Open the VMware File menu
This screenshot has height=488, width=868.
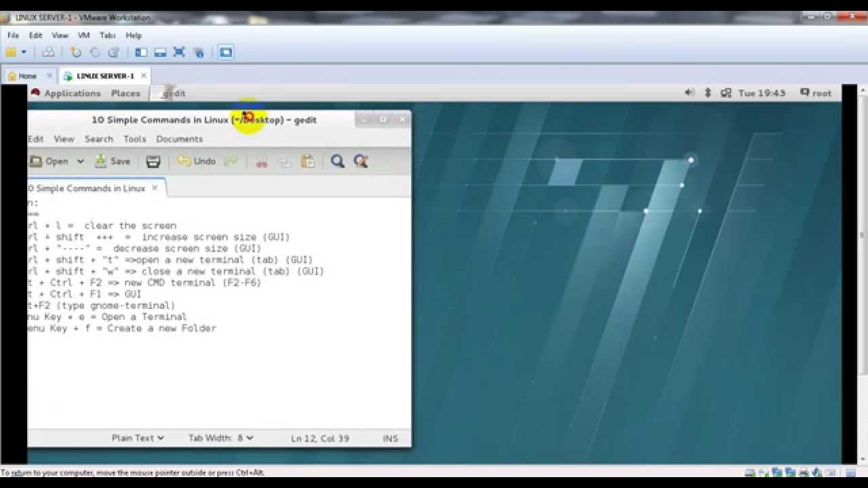(13, 35)
